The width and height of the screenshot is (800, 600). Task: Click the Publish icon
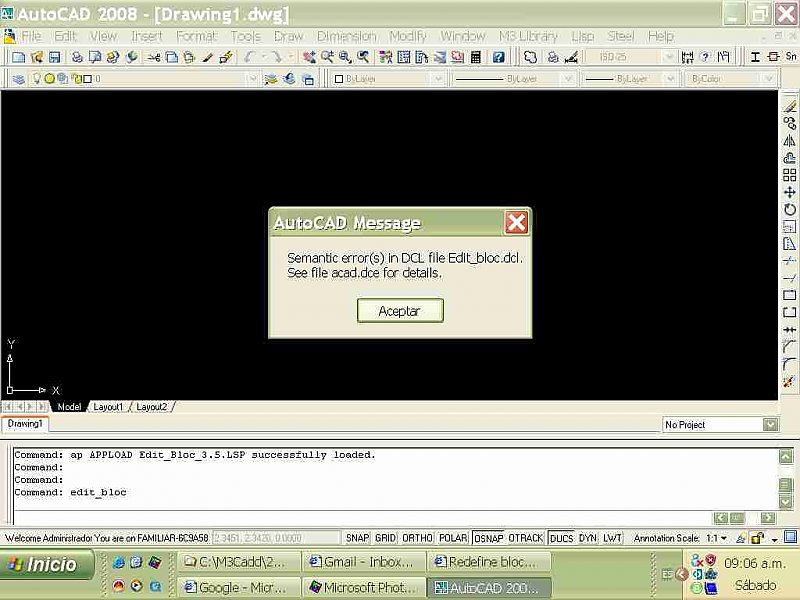click(113, 57)
